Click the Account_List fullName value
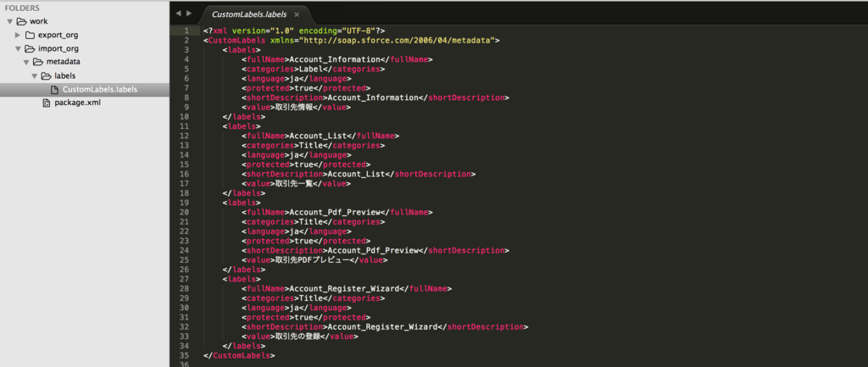The height and width of the screenshot is (367, 868). pyautogui.click(x=320, y=136)
